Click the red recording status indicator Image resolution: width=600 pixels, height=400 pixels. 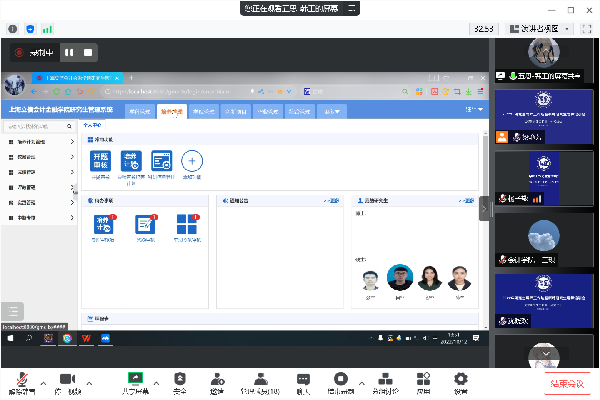click(19, 52)
